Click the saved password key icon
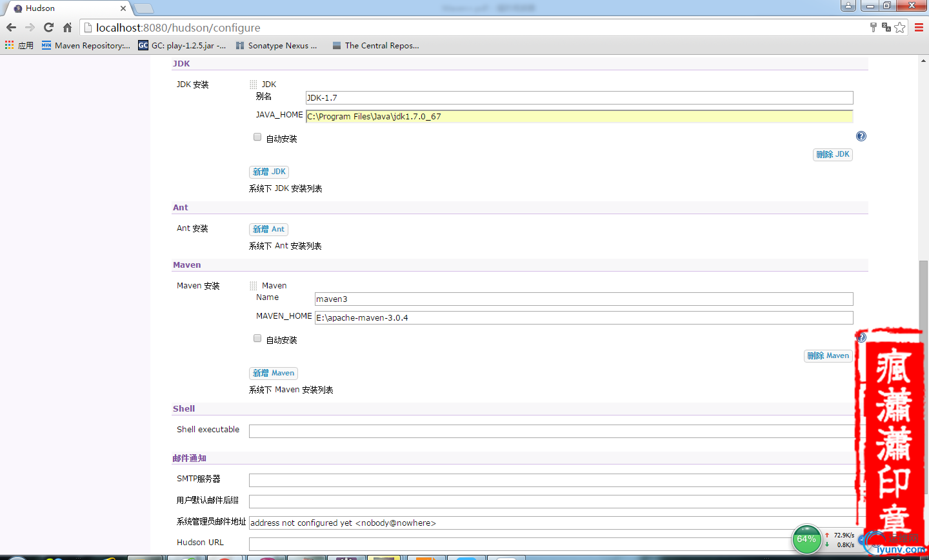This screenshot has width=929, height=560. pyautogui.click(x=874, y=27)
